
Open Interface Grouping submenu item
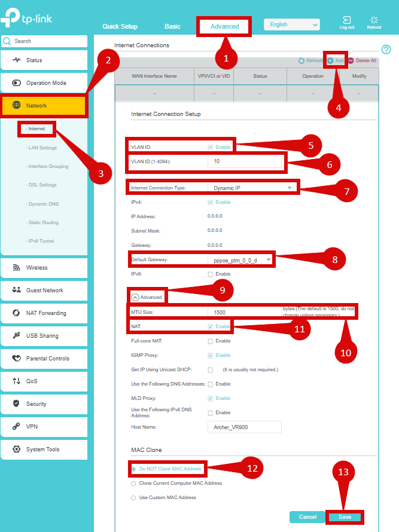[x=47, y=166]
